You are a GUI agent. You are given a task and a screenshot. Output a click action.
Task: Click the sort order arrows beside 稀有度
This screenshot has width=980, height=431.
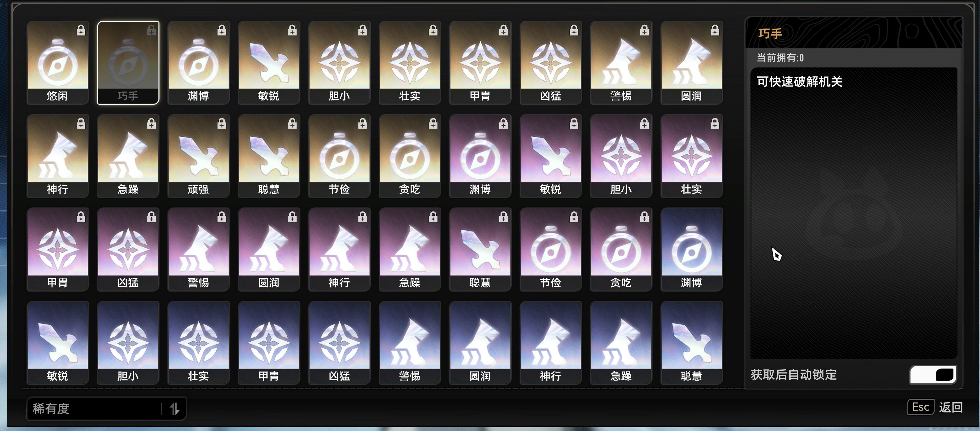(175, 409)
